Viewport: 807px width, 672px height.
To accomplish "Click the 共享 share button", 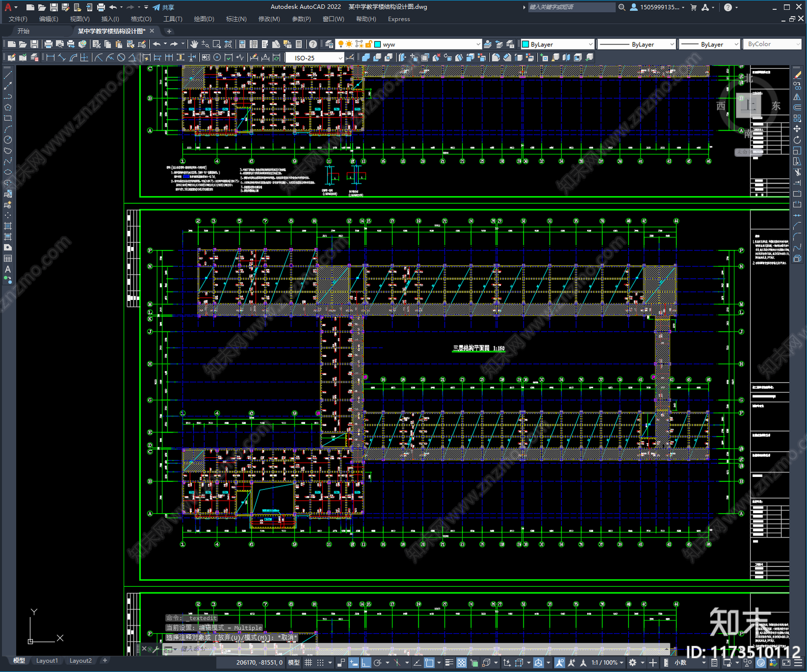I will [x=164, y=7].
